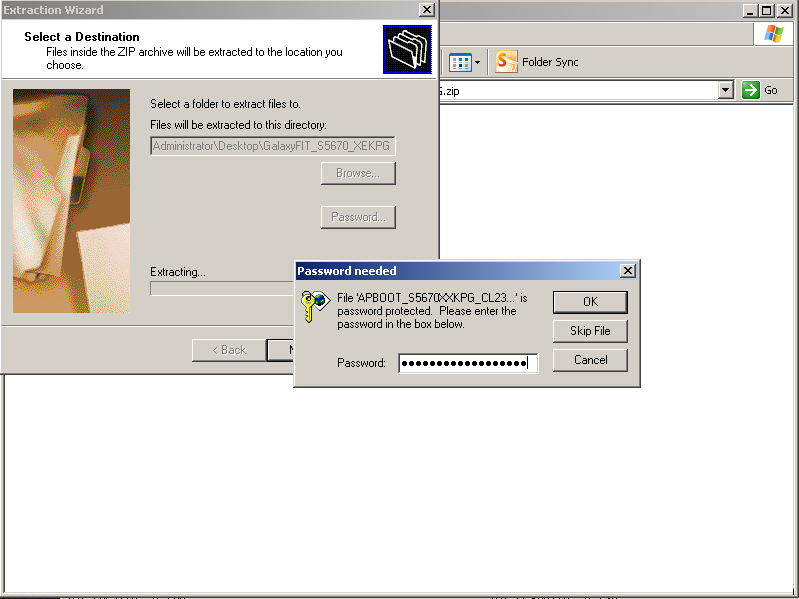Viewport: 799px width, 599px height.
Task: Expand the address bar dropdown arrow
Action: point(726,91)
